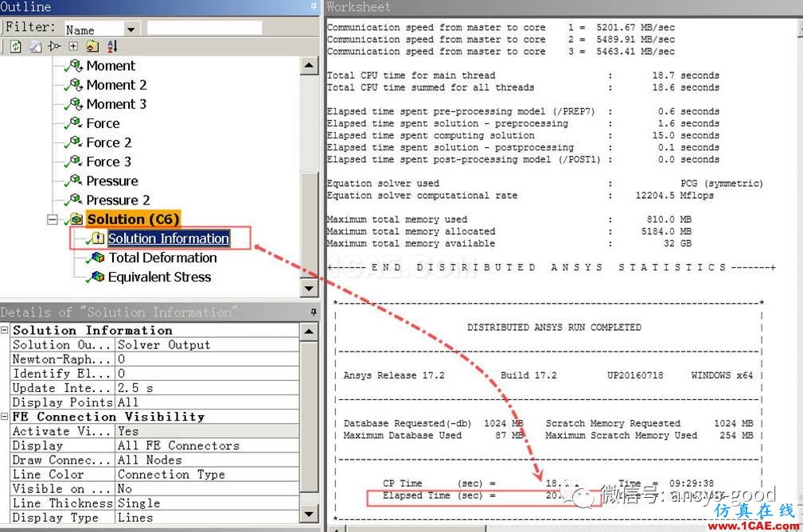Select Moment in the outline tree
The height and width of the screenshot is (532, 803).
(x=111, y=66)
